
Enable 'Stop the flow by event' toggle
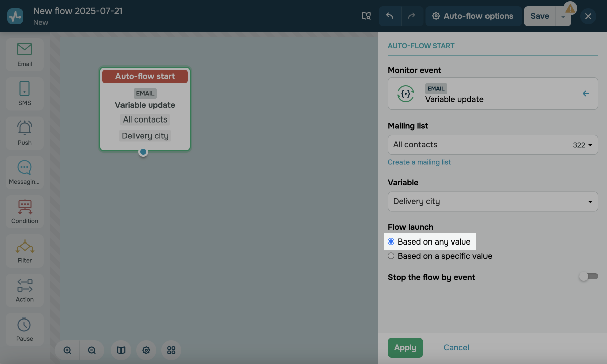pos(588,277)
